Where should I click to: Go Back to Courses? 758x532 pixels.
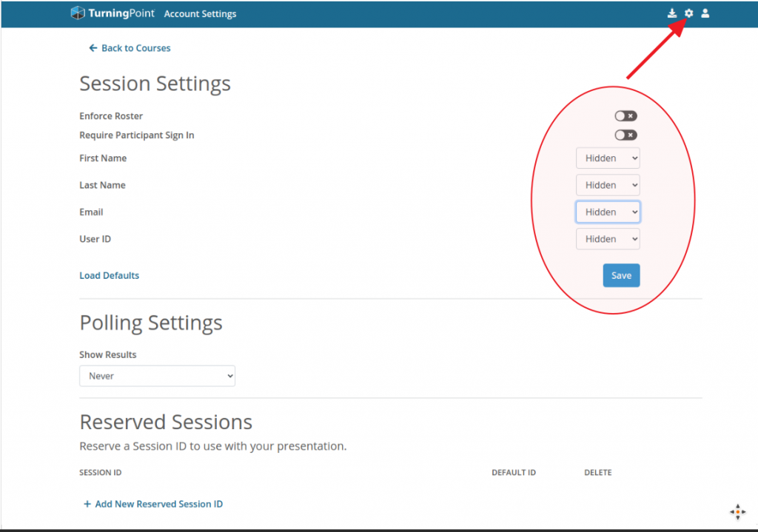pyautogui.click(x=135, y=48)
